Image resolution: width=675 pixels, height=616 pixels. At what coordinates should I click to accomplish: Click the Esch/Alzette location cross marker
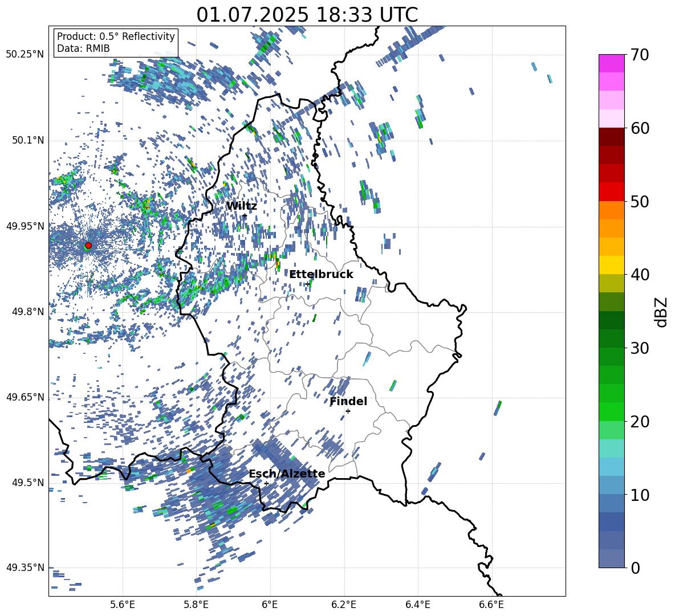[266, 483]
